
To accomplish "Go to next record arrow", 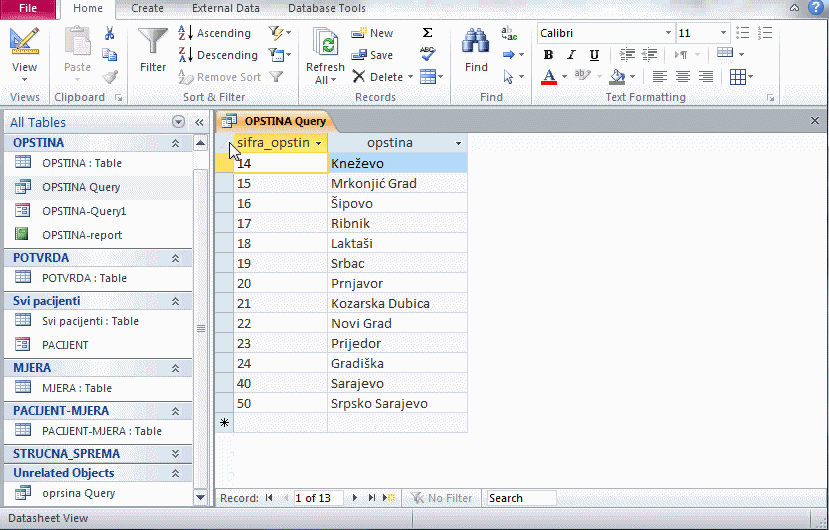I will (355, 498).
